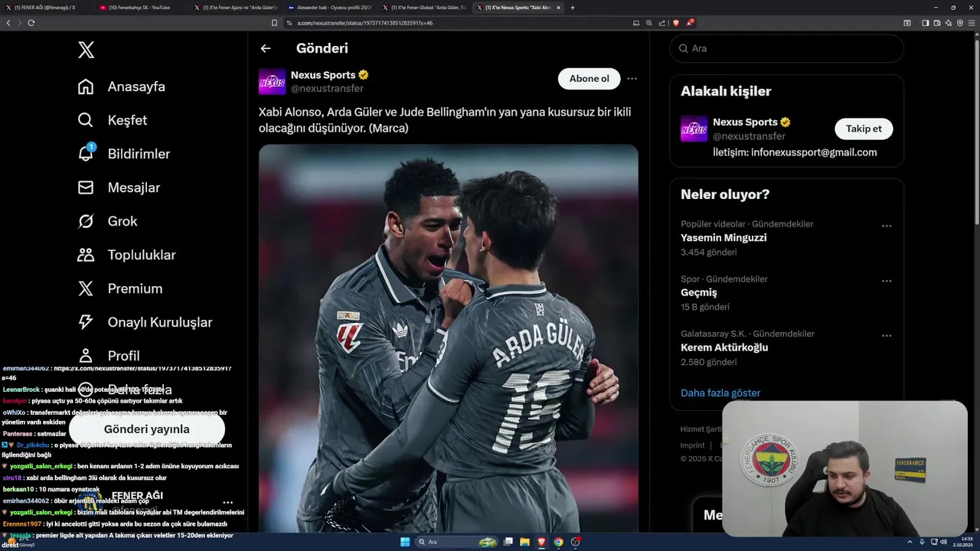
Task: Open Brave Rewards triangle icon
Action: [x=689, y=23]
